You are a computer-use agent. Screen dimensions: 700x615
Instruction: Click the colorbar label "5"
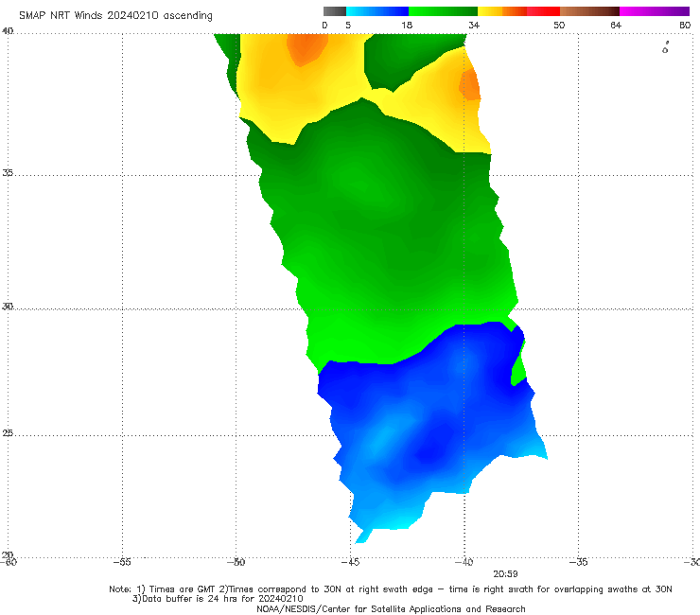(x=348, y=25)
